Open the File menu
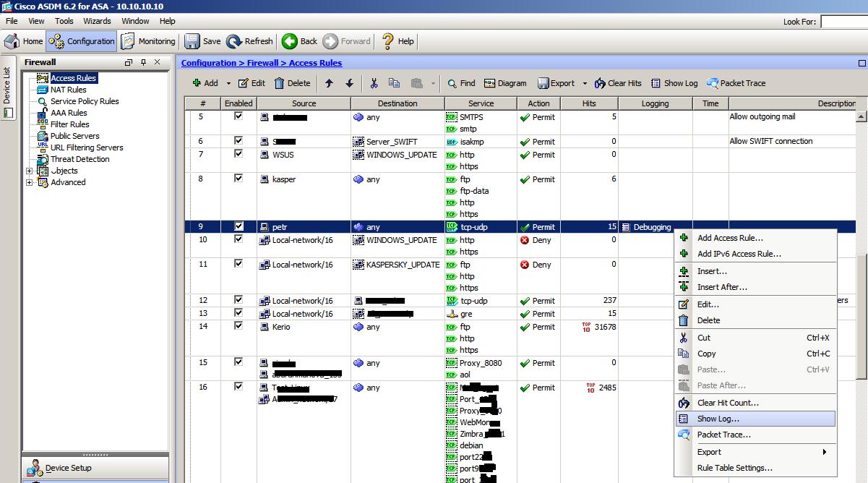The width and height of the screenshot is (868, 483). [12, 21]
